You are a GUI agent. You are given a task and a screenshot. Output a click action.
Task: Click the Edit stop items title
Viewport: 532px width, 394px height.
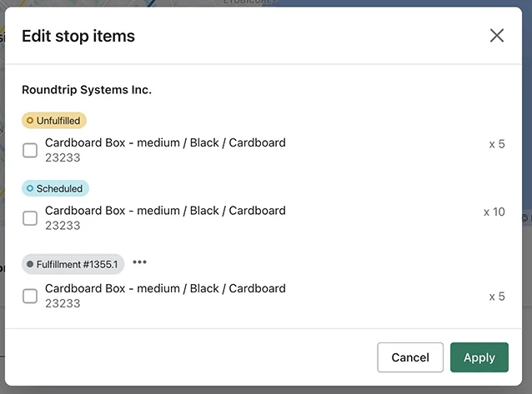78,36
